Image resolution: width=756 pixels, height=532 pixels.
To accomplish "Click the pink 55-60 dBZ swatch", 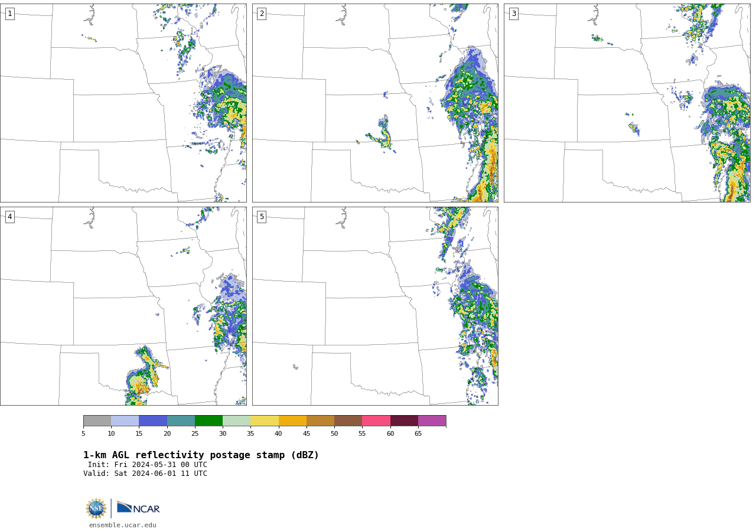I will point(376,420).
